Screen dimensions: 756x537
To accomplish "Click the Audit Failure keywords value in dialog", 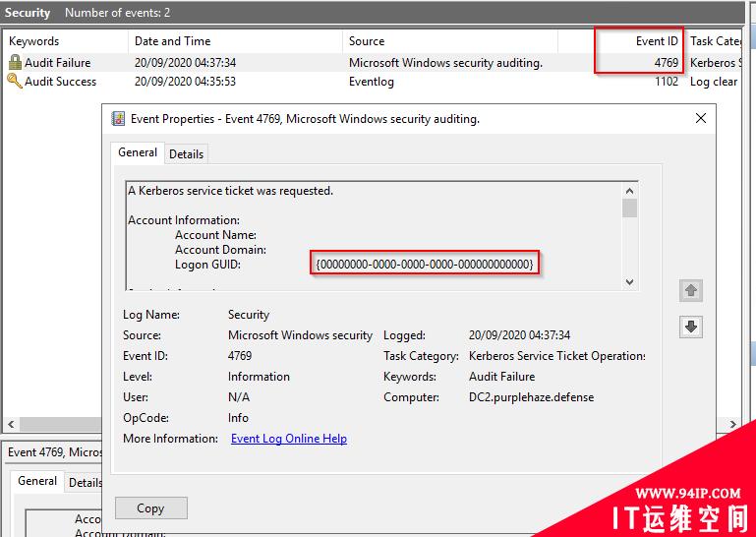I will (502, 377).
